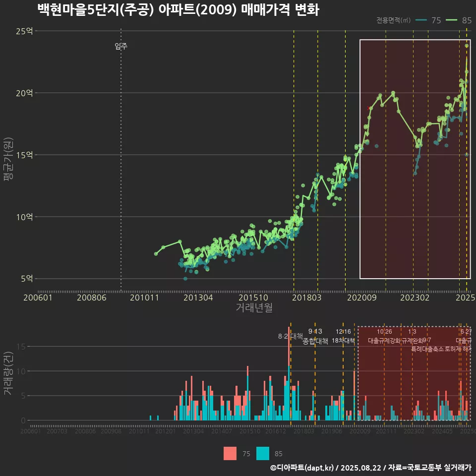Viewport: 476px width, 476px height.
Task: Click the 15 label on volume axis
Action: pos(21,347)
